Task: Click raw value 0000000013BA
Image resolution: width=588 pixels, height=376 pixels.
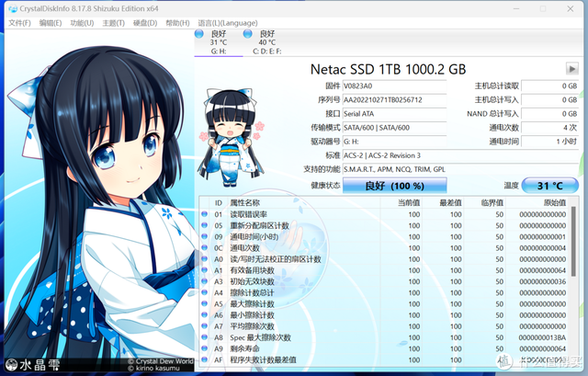Action: point(542,337)
